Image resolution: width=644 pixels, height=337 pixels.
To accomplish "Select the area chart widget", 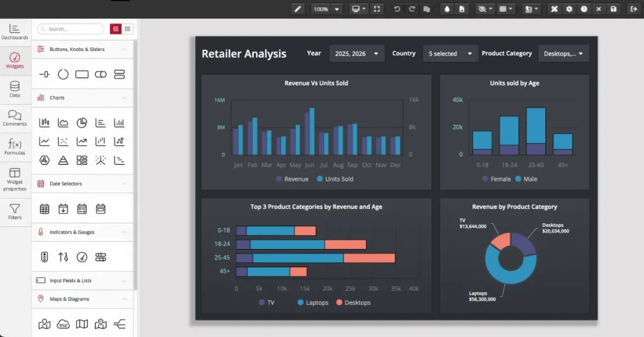I will (x=64, y=123).
